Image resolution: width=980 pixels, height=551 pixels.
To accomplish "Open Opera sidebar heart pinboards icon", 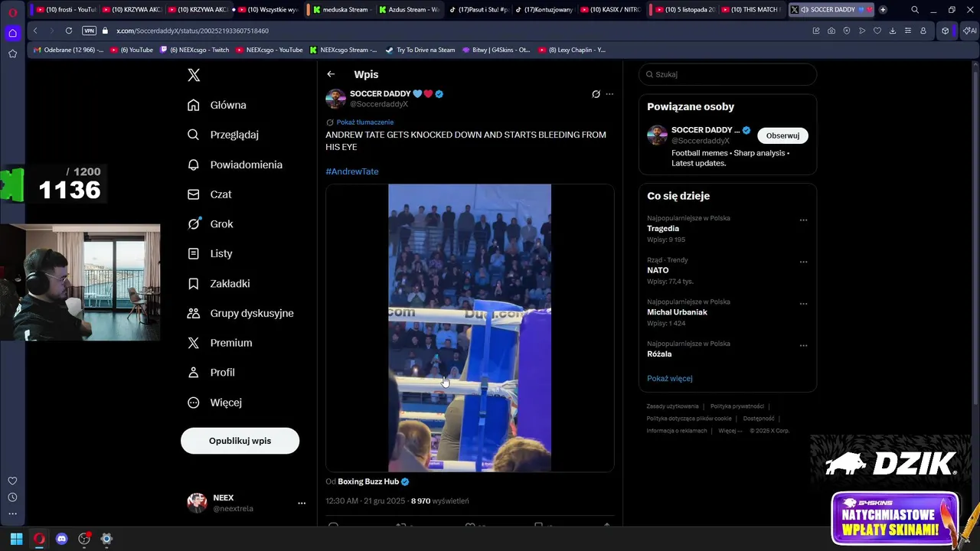I will pos(12,481).
